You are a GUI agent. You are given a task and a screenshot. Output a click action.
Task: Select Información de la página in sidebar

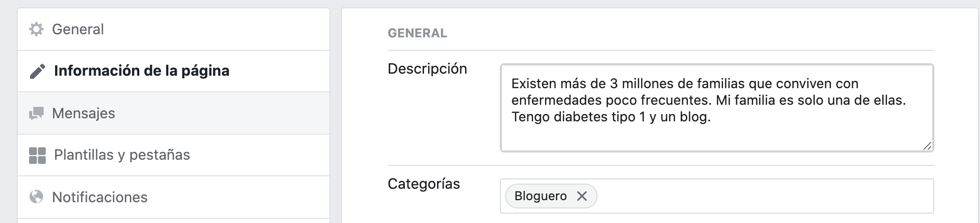174,71
